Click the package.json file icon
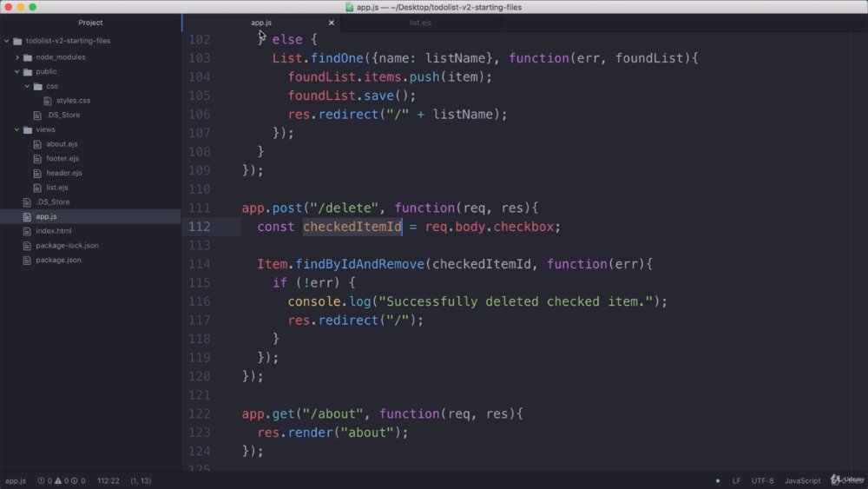 click(x=27, y=260)
